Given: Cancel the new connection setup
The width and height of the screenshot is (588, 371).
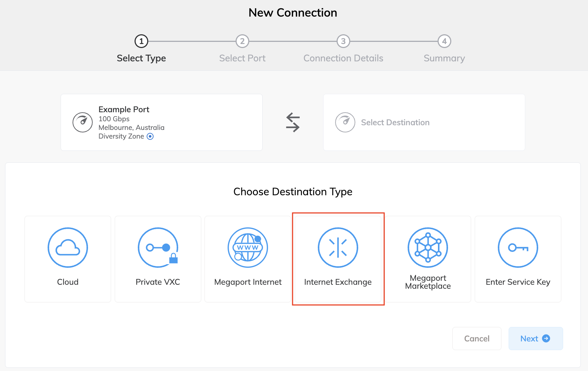Looking at the screenshot, I should (x=477, y=339).
